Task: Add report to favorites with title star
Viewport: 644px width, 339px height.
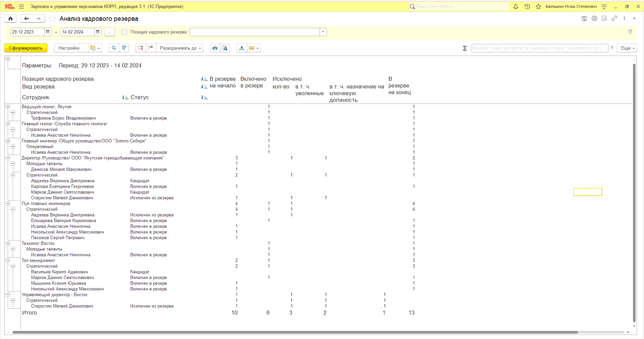Action: click(52, 19)
